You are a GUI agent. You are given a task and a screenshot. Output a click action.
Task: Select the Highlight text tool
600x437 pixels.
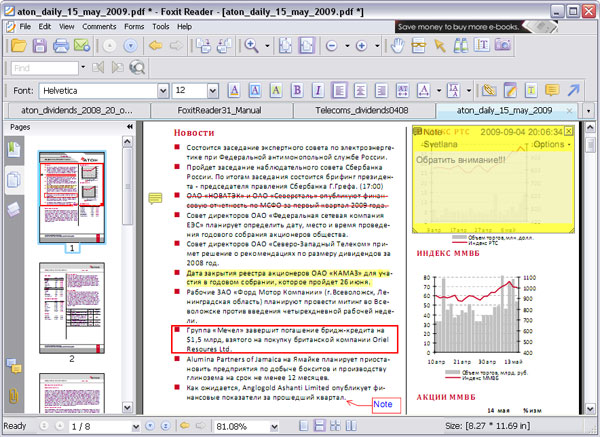tap(531, 91)
